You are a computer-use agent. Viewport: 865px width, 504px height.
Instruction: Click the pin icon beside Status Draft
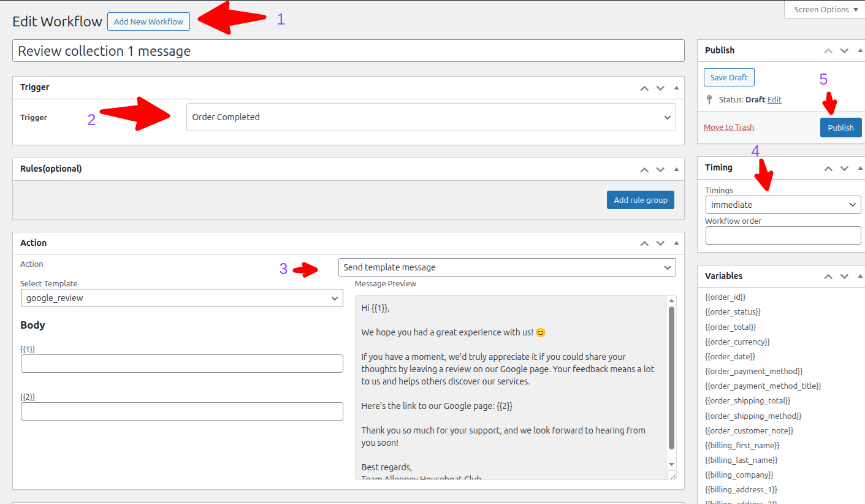709,99
